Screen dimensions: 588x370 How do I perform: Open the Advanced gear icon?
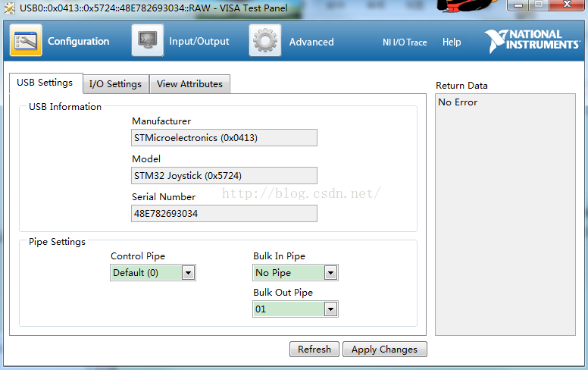point(265,40)
